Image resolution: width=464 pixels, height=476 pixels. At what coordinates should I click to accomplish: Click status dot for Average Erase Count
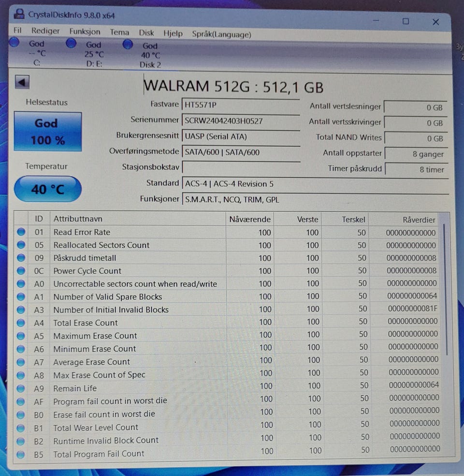click(21, 362)
